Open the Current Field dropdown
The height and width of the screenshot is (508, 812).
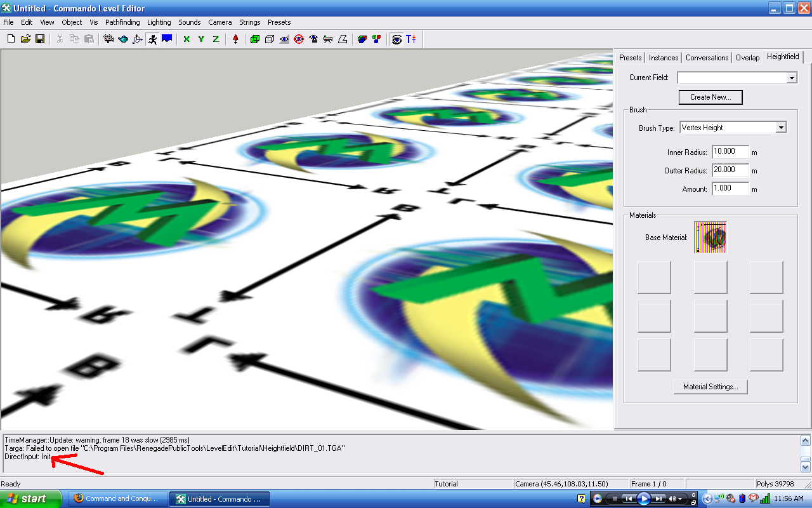pyautogui.click(x=791, y=77)
